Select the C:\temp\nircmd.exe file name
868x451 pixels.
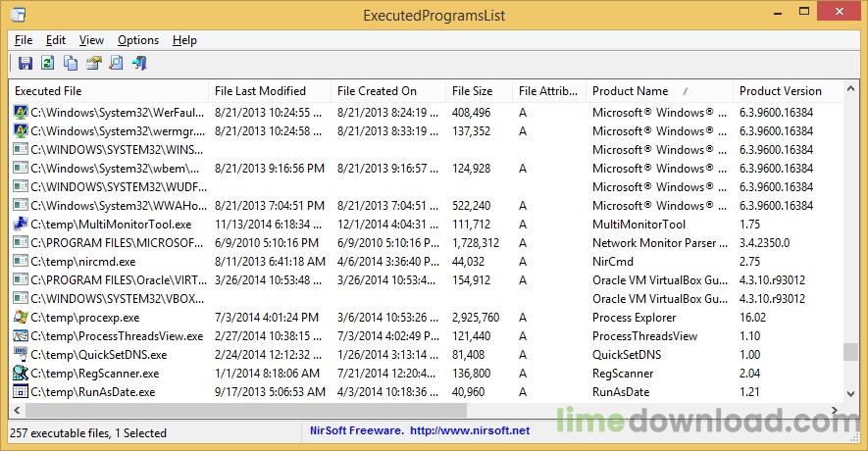[x=83, y=261]
